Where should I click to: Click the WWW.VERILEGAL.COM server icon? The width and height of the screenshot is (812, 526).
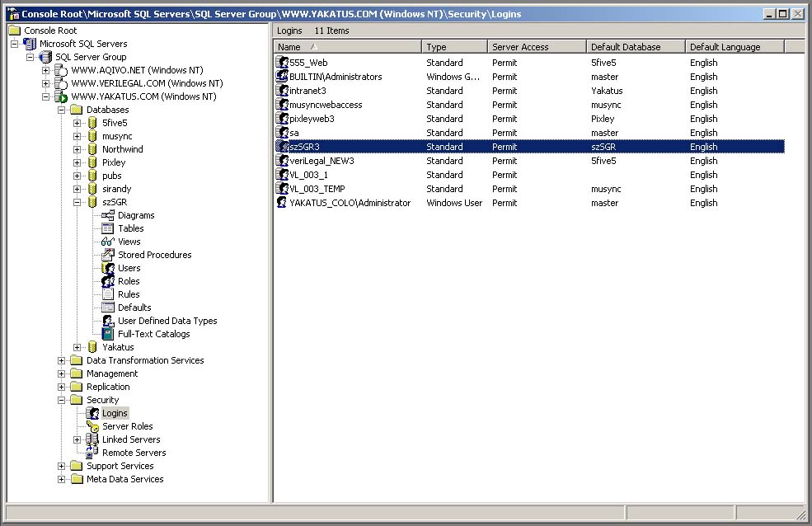click(x=61, y=83)
